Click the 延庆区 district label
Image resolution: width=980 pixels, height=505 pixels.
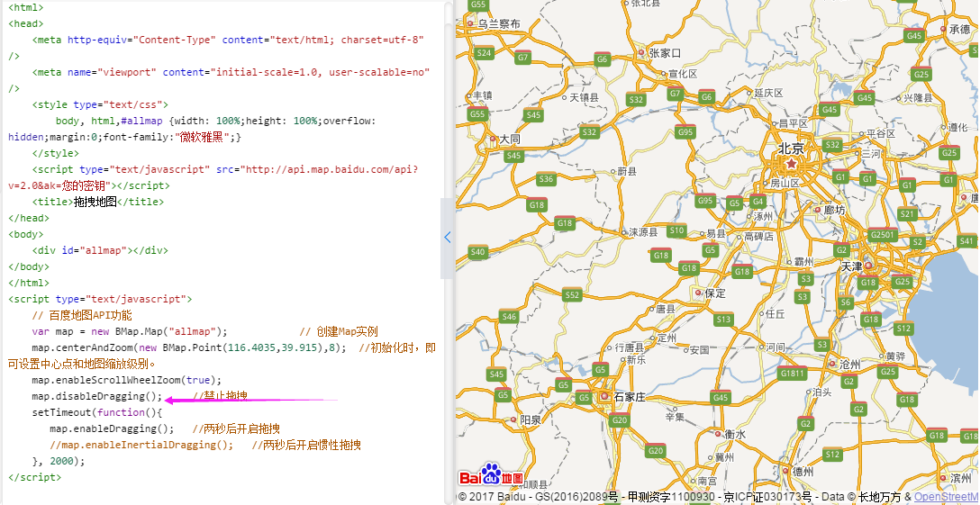point(768,93)
